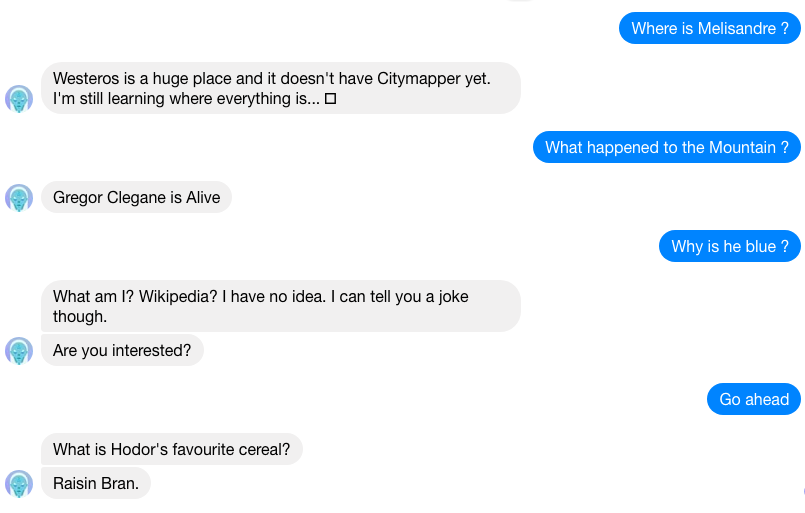This screenshot has width=805, height=513.
Task: Click the avatar beside 'Are you interested?'
Action: (x=19, y=351)
